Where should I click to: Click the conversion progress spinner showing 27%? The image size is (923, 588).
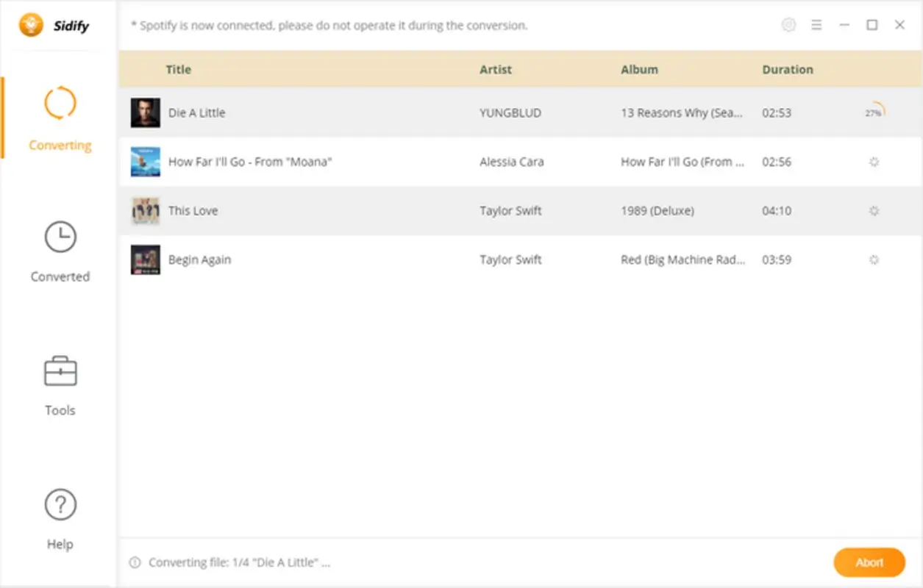coord(872,112)
